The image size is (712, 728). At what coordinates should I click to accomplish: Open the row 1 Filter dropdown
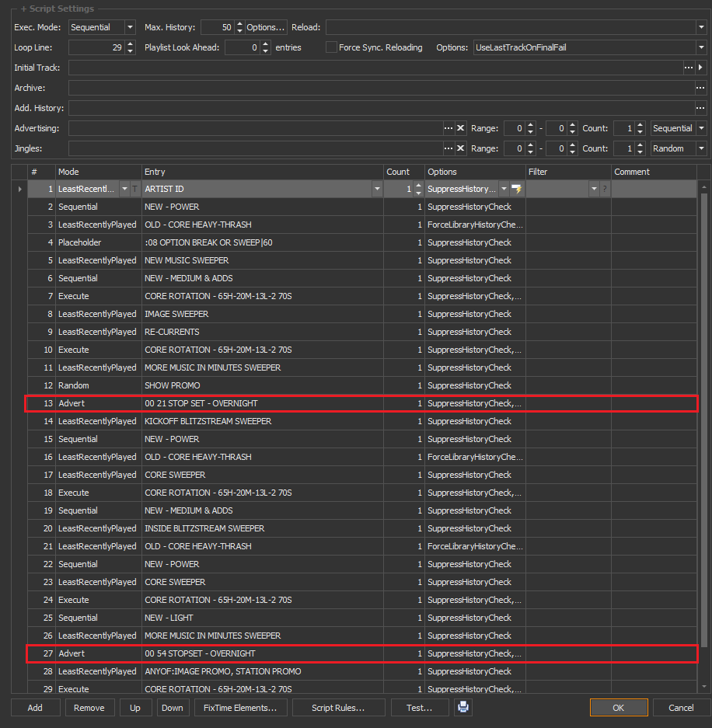[594, 189]
